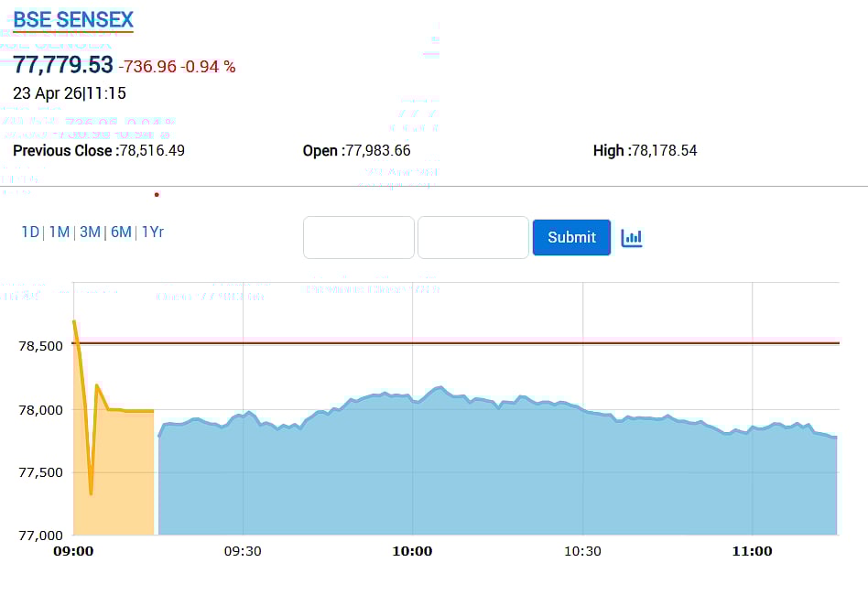Switch to the 1M time range
This screenshot has height=595, width=868.
point(60,233)
